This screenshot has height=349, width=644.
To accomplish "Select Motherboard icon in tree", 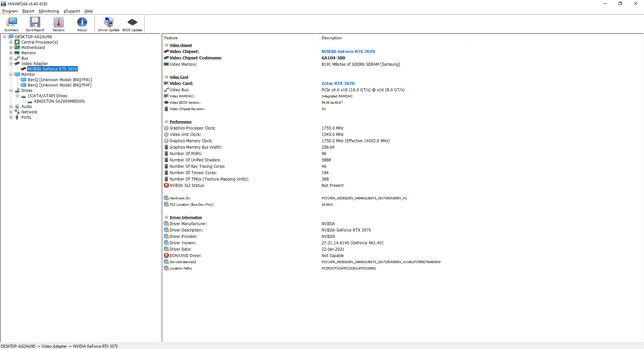I will pyautogui.click(x=17, y=47).
